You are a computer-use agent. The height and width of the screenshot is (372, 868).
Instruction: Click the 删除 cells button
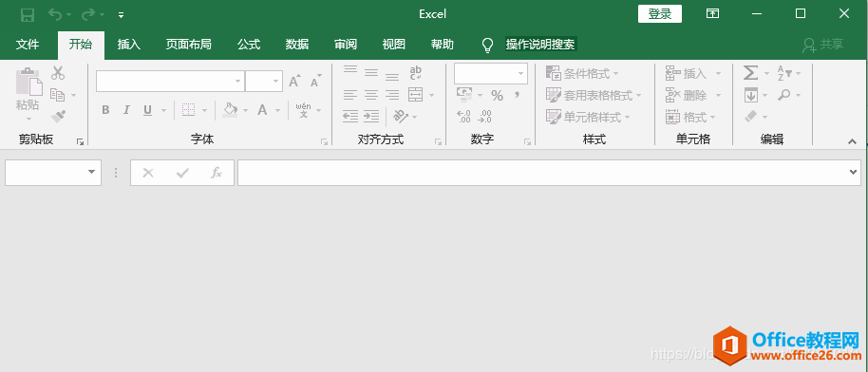(x=687, y=95)
